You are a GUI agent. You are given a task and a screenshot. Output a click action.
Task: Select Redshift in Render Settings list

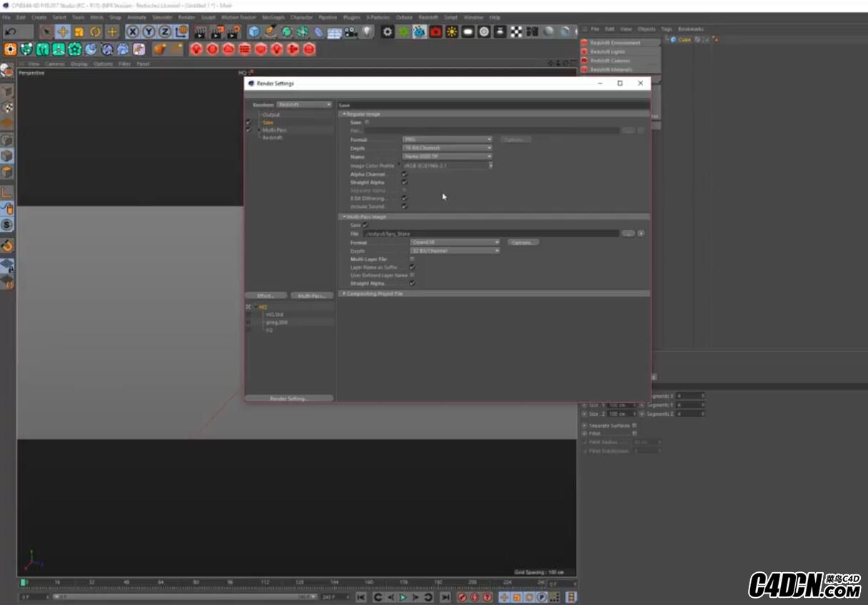tap(272, 138)
